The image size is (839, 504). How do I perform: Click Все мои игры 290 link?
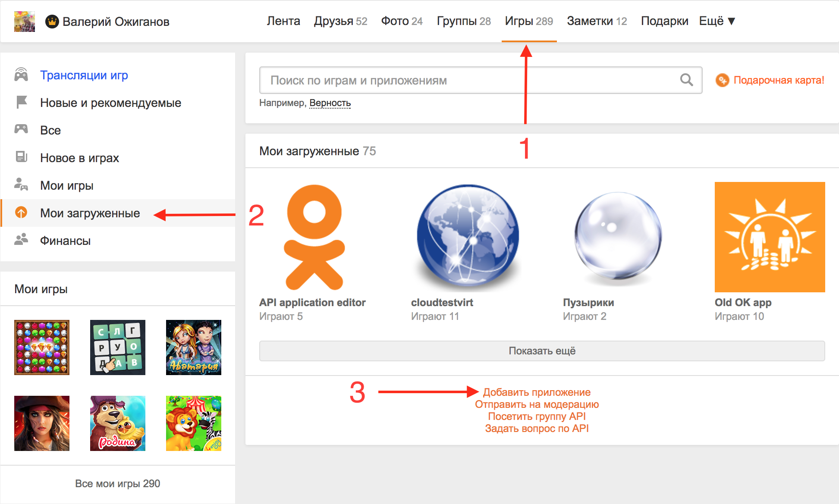(x=118, y=484)
